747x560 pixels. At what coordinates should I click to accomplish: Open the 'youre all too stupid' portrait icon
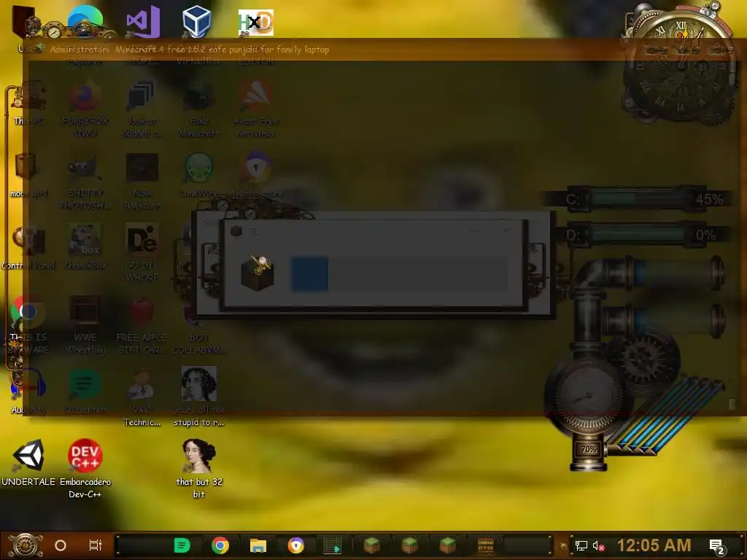click(x=199, y=384)
